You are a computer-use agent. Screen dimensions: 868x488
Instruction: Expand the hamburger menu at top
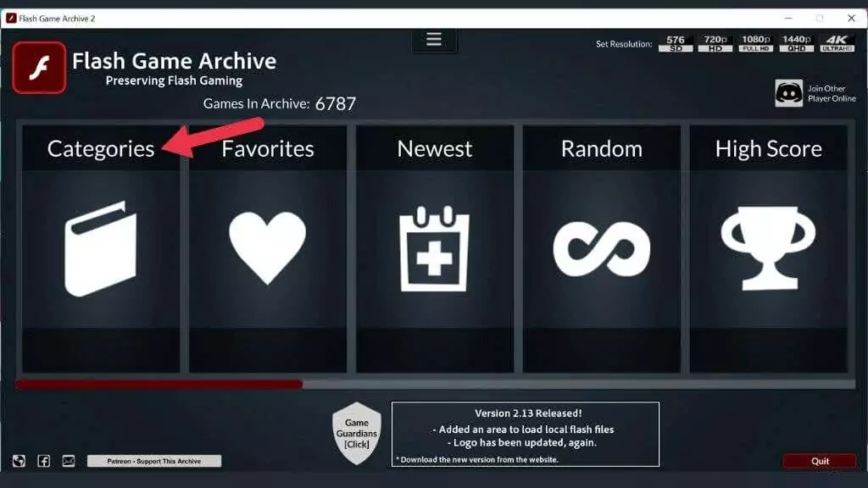434,39
